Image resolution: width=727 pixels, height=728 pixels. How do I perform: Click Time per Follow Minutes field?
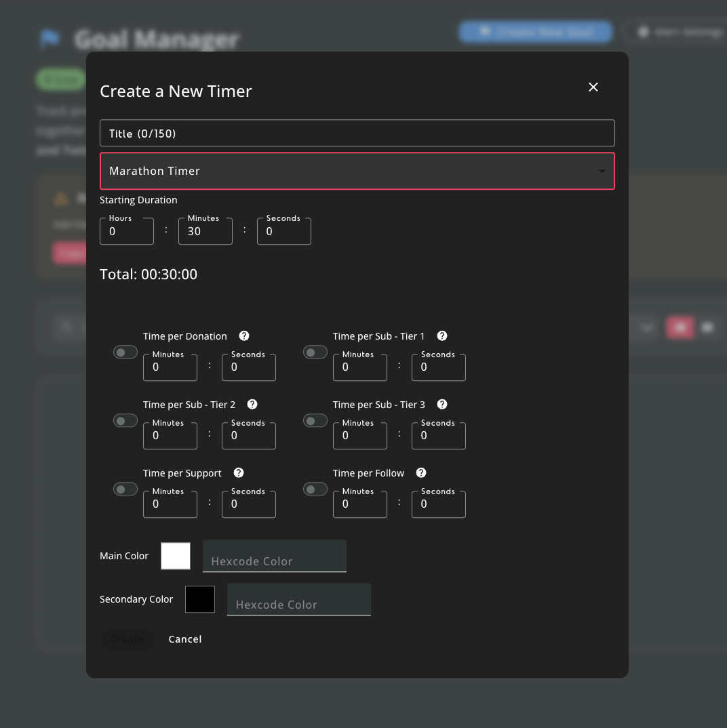click(360, 504)
